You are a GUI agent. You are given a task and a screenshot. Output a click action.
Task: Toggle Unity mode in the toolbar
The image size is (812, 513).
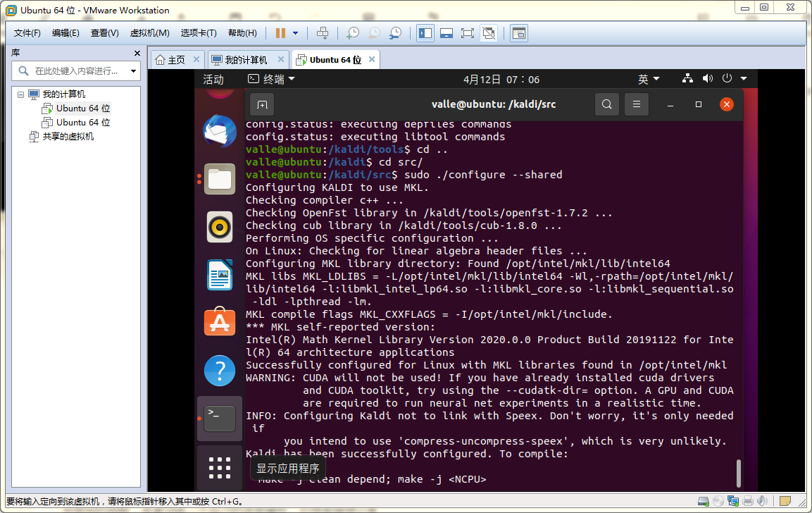tap(488, 33)
